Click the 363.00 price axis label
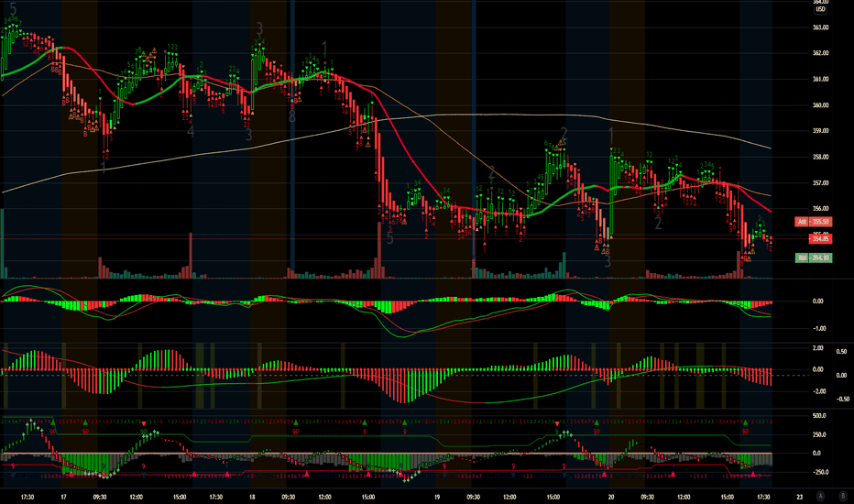854x504 pixels. (820, 27)
